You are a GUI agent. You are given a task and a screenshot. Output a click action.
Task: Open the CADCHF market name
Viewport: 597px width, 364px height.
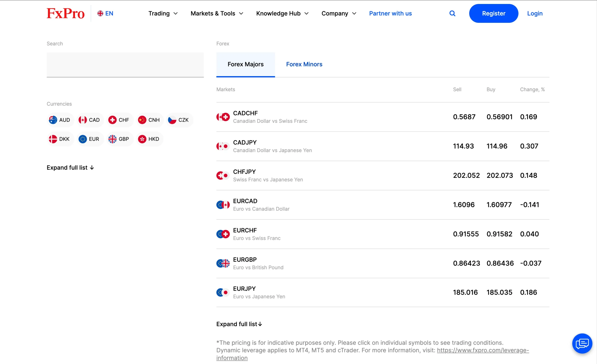pyautogui.click(x=245, y=113)
